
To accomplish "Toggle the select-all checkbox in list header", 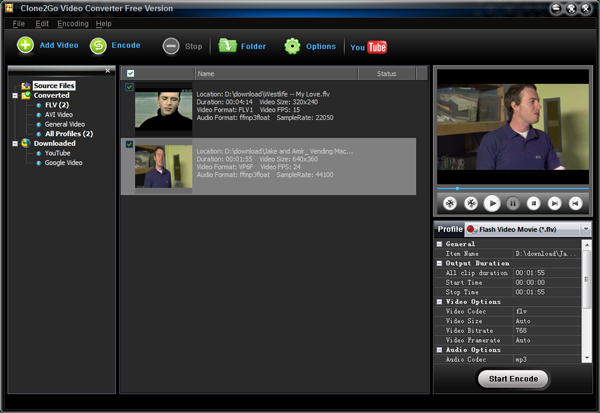I will [x=130, y=73].
